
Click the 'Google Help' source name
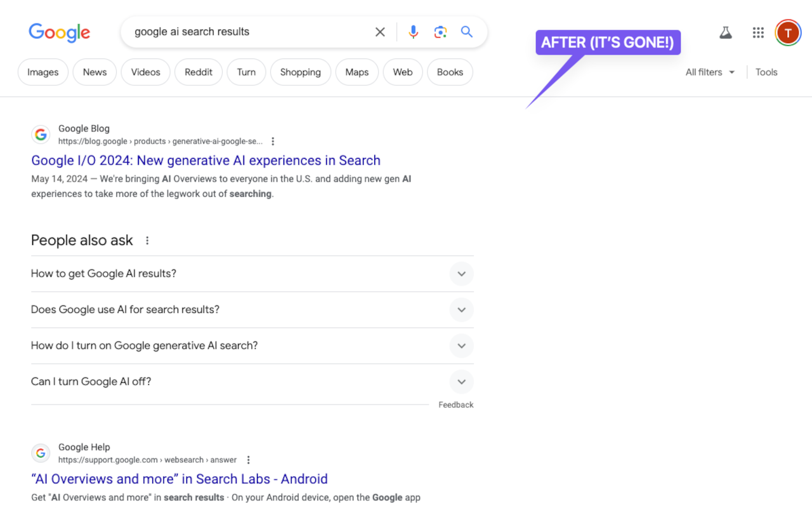[84, 447]
